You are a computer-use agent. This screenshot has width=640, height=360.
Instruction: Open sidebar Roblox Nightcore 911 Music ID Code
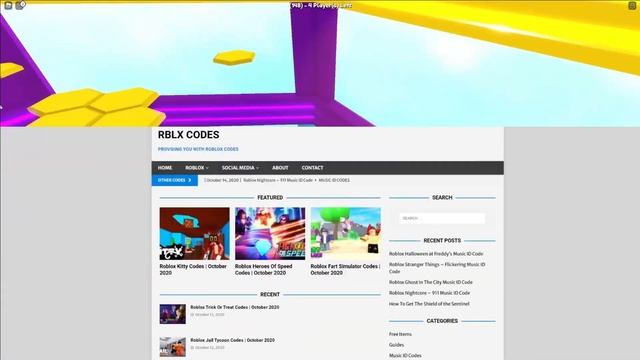(429, 293)
